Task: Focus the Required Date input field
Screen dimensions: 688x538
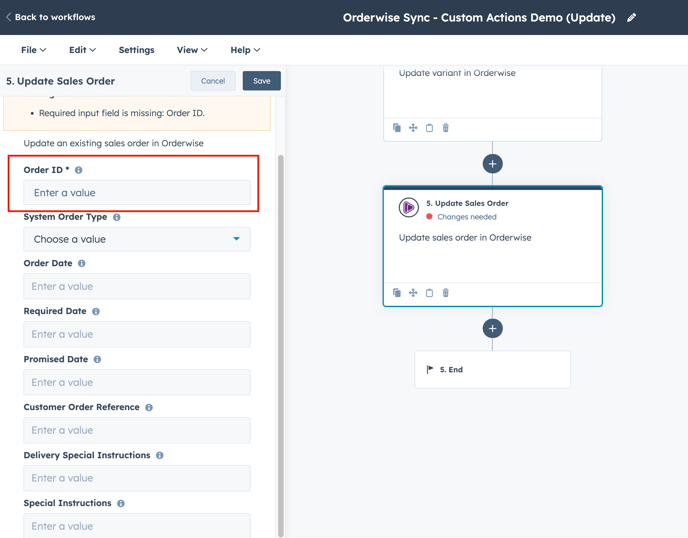Action: 137,334
